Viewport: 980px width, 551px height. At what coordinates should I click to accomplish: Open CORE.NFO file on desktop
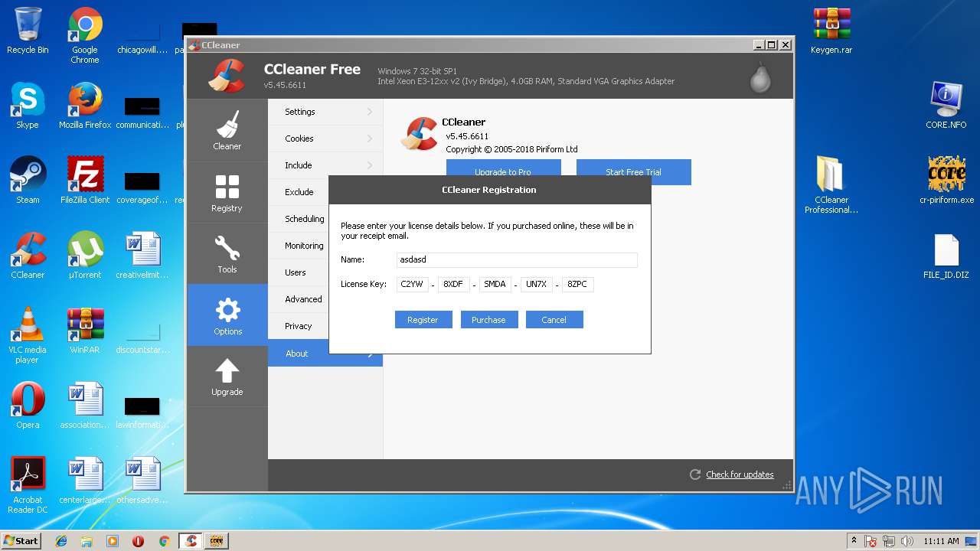pos(946,106)
